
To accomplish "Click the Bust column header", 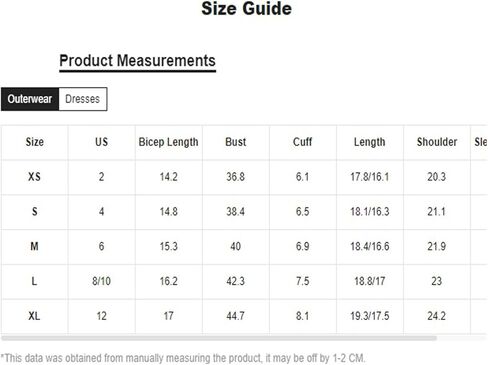I will tap(236, 142).
